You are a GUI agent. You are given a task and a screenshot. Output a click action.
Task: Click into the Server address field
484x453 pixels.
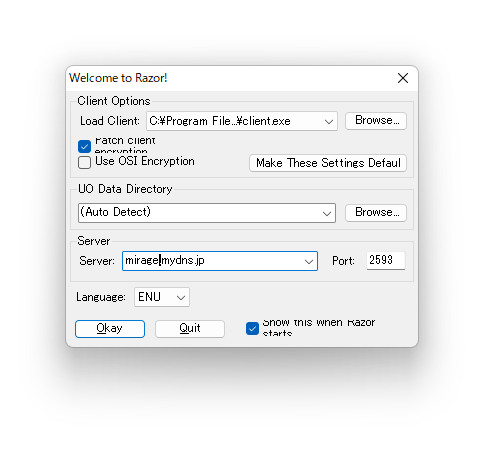(213, 261)
